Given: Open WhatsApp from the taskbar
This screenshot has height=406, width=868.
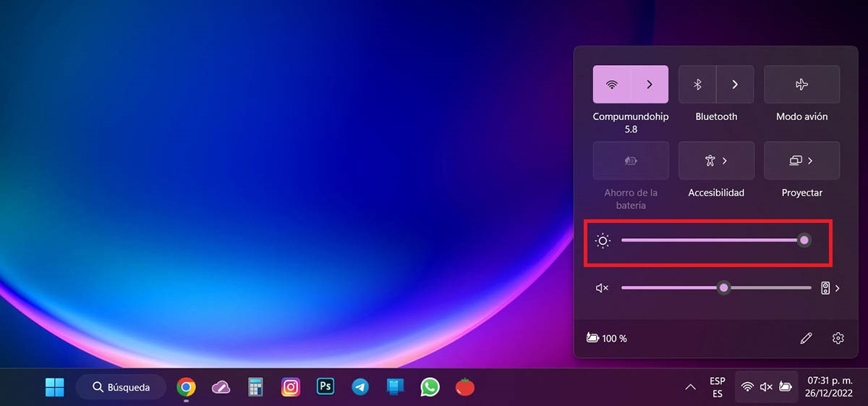Looking at the screenshot, I should click(x=430, y=387).
